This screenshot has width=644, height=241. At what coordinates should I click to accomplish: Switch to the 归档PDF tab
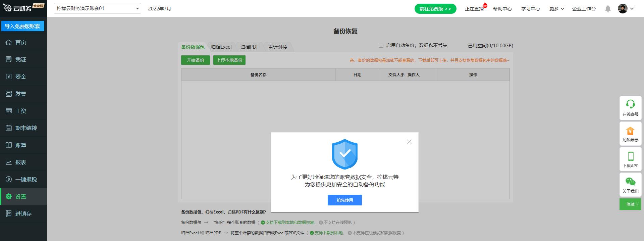(x=250, y=47)
